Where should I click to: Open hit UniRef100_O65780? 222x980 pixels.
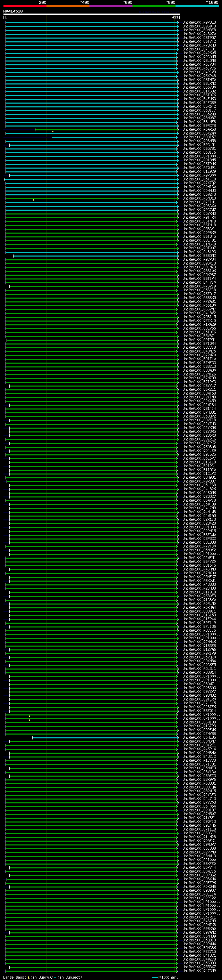(x=199, y=88)
